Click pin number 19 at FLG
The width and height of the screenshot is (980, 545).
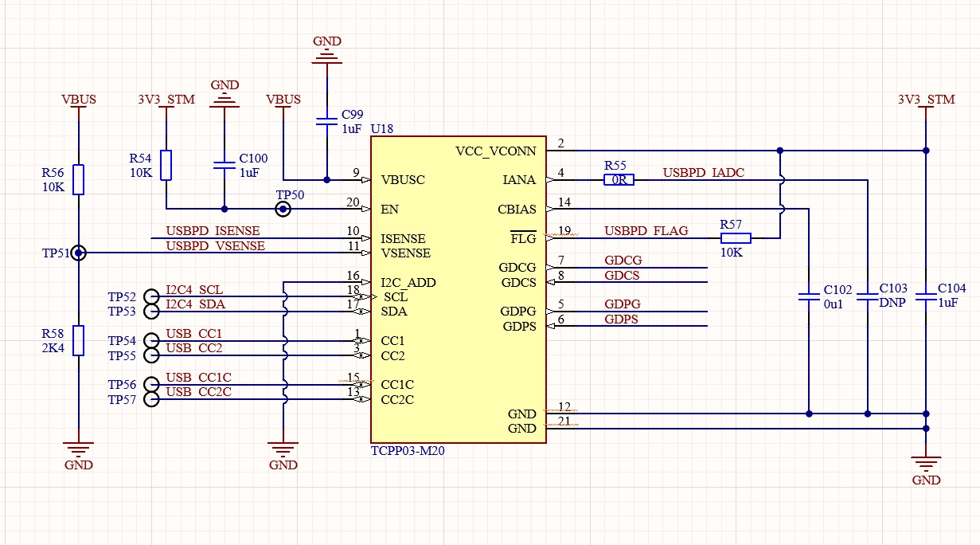tap(564, 232)
